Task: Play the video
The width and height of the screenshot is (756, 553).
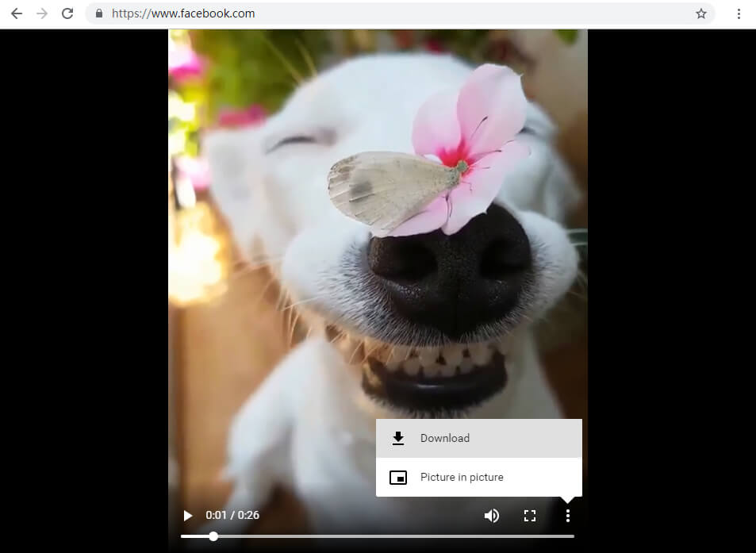Action: (x=188, y=516)
